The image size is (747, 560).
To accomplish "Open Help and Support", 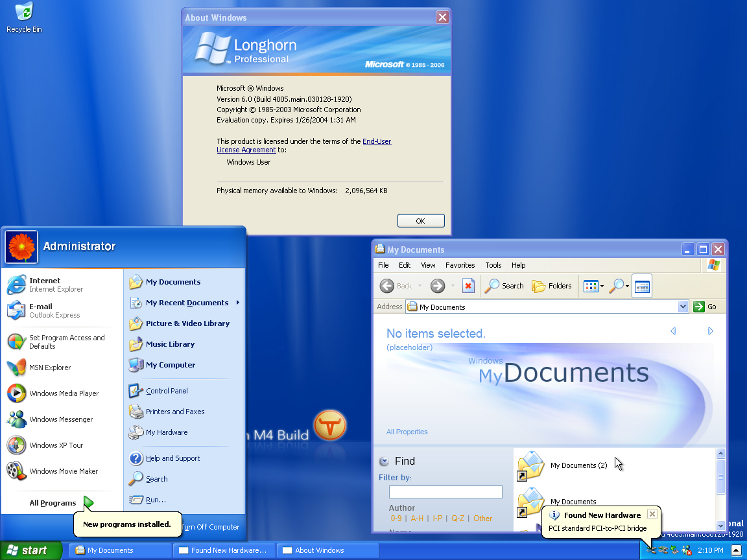I will (165, 458).
